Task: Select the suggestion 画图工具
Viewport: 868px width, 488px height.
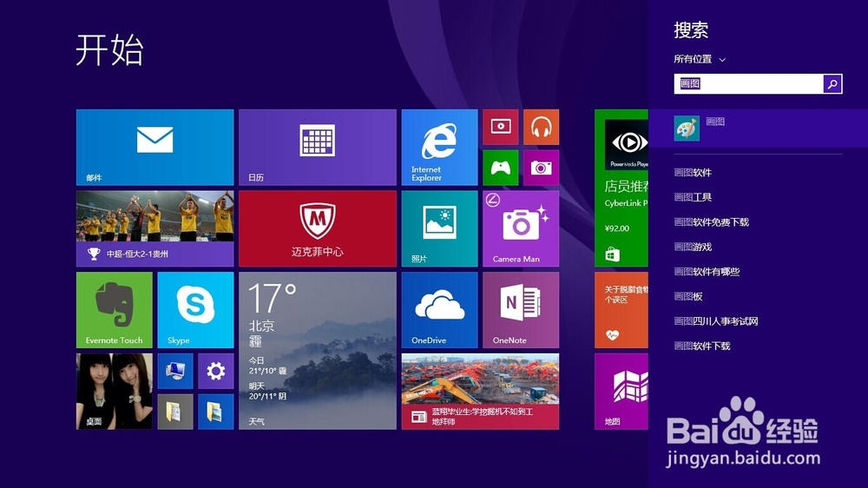Action: coord(693,197)
